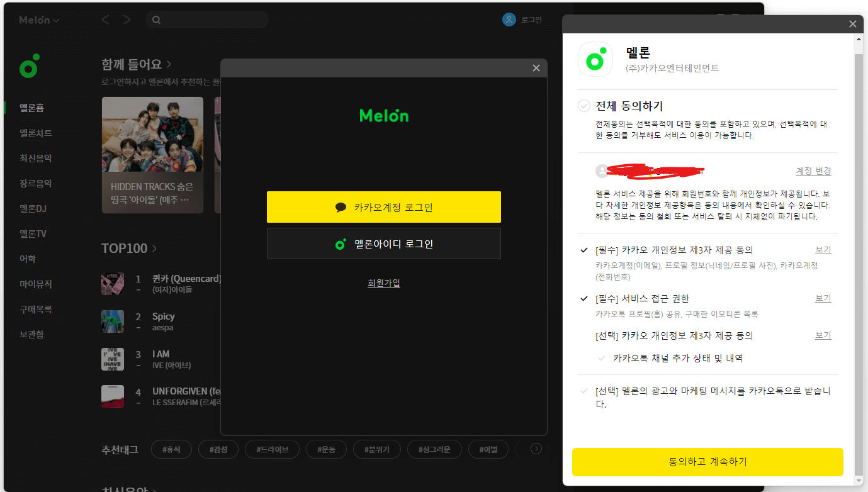Click the search magnifier icon

pyautogui.click(x=156, y=20)
